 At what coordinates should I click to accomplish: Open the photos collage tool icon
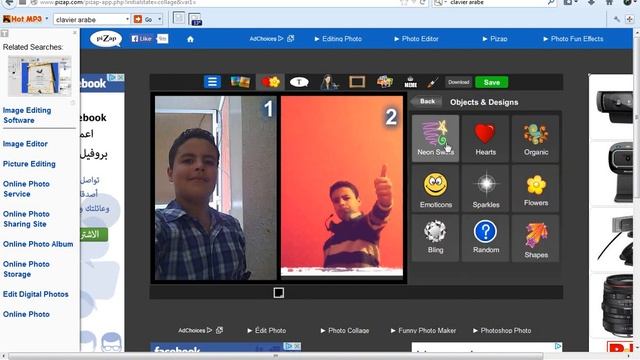pos(240,82)
